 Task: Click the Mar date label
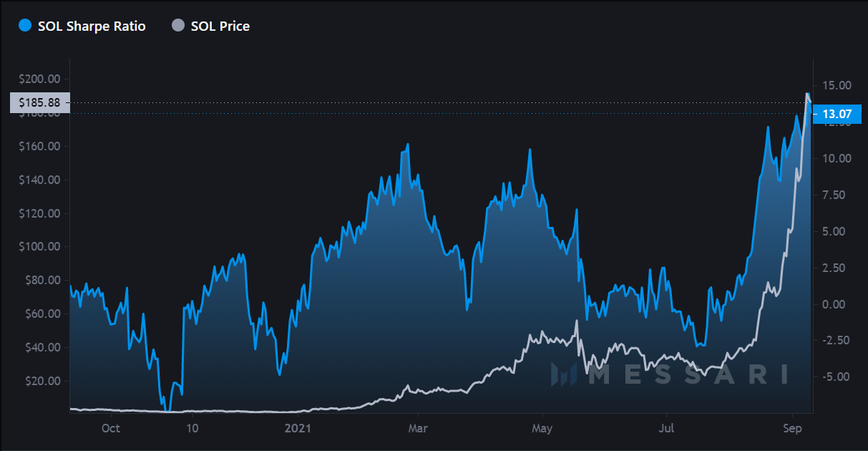pos(418,429)
